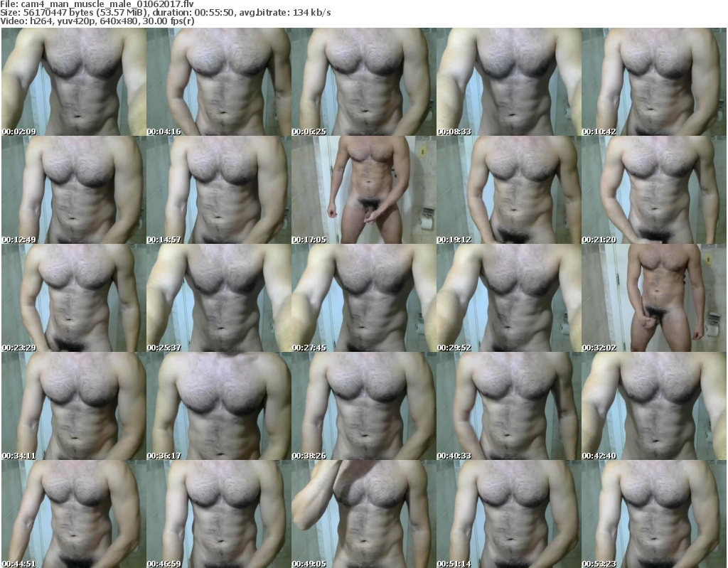
Task: Click the last thumbnail marked 00:53:23
Action: click(x=654, y=514)
